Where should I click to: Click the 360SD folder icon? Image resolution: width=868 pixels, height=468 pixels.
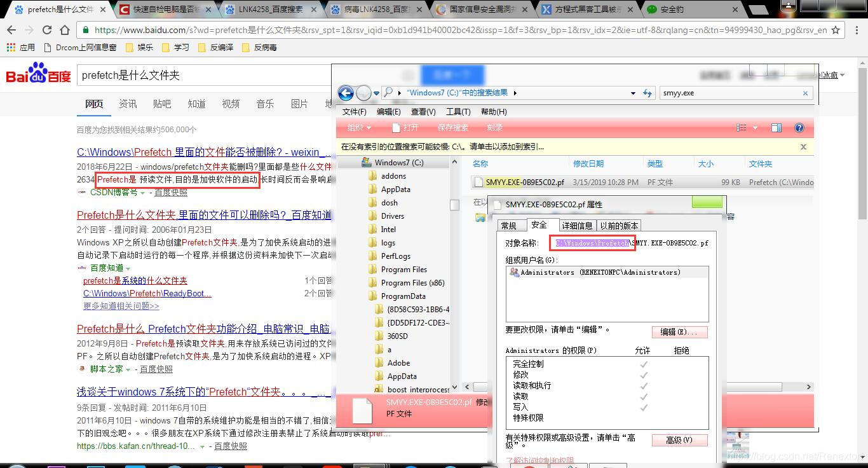point(380,336)
